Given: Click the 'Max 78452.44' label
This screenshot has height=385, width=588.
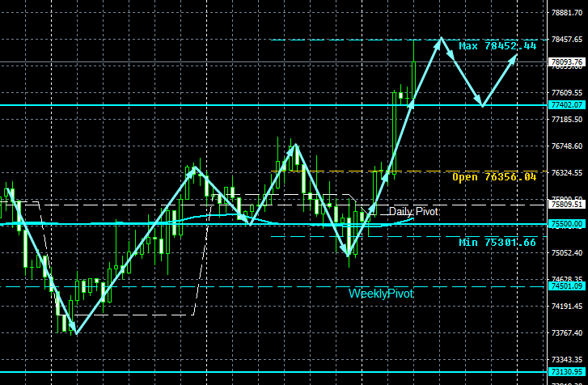Looking at the screenshot, I should pyautogui.click(x=497, y=46).
